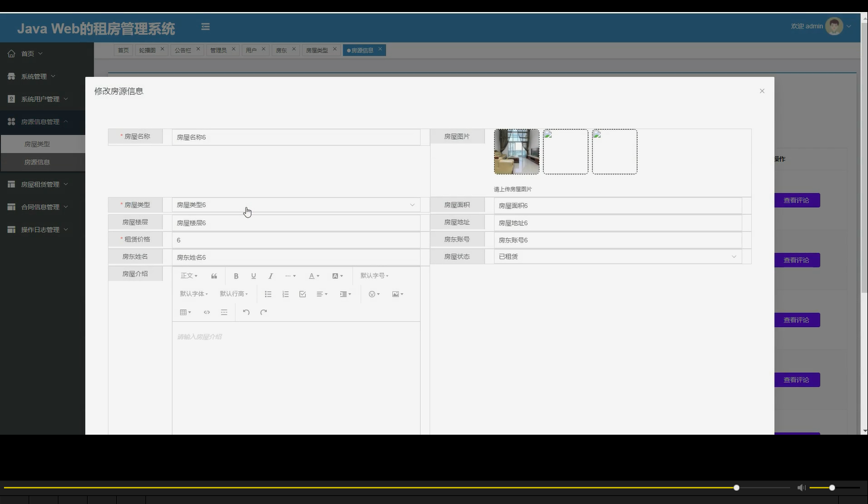The height and width of the screenshot is (504, 868).
Task: Click the third 查看评论 button
Action: (x=796, y=320)
